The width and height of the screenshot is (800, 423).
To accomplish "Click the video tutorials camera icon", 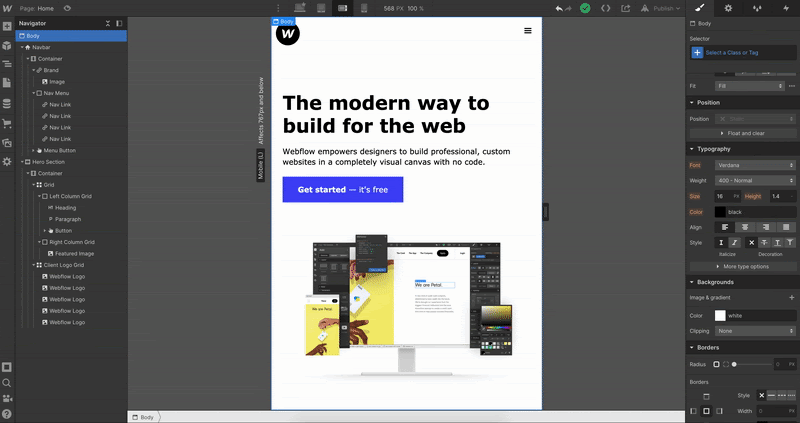I will tap(7, 399).
